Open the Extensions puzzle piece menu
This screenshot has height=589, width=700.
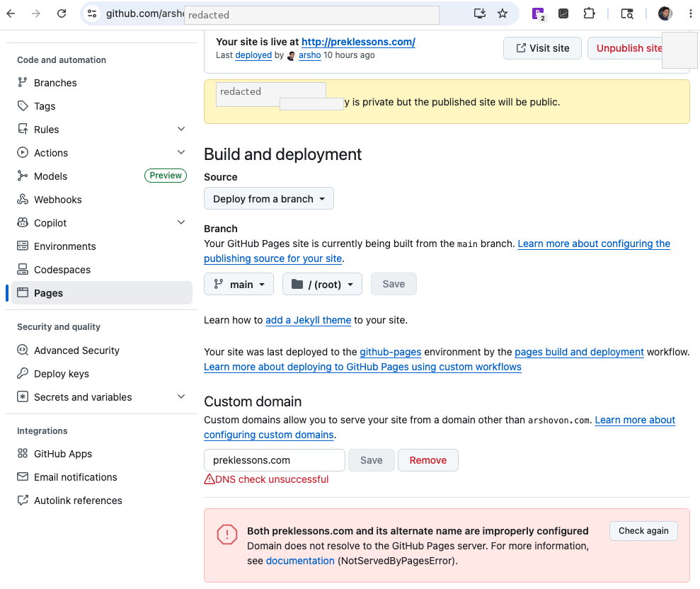pos(590,13)
